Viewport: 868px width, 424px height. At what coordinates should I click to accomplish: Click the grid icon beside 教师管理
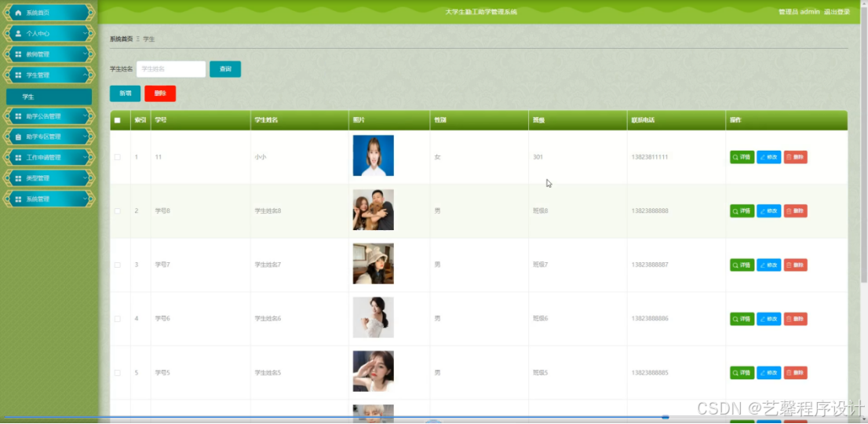tap(18, 54)
